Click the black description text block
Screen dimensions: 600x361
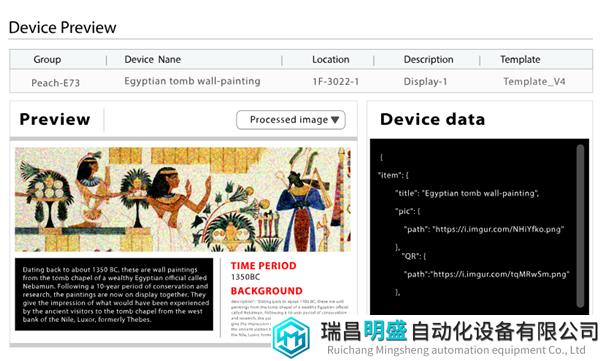(114, 294)
